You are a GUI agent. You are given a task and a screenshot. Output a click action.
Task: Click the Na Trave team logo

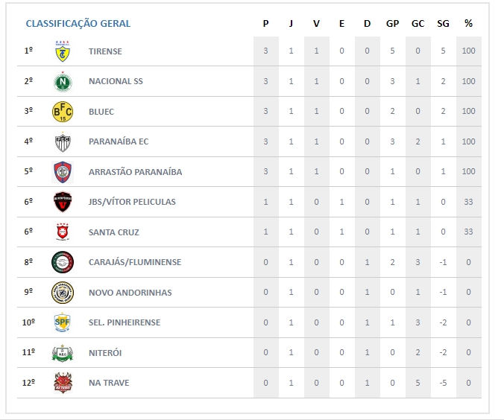click(63, 383)
